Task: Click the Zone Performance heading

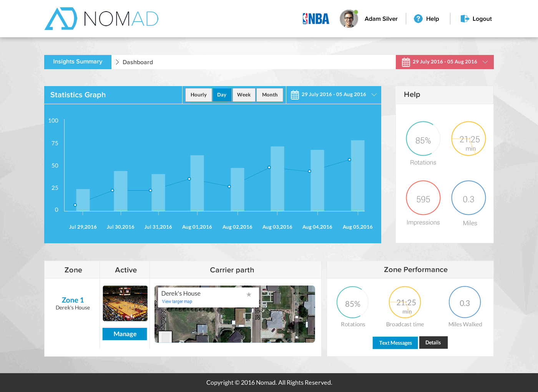Action: point(415,270)
